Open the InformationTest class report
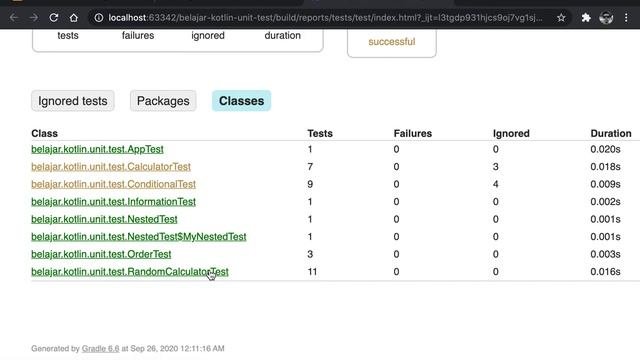The height and width of the screenshot is (360, 640). click(x=113, y=202)
